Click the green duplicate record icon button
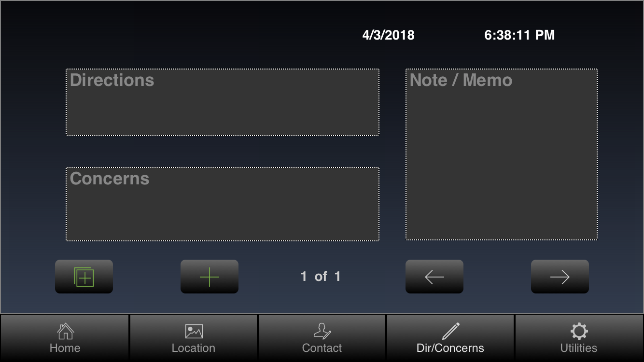The image size is (644, 362). pos(84,277)
